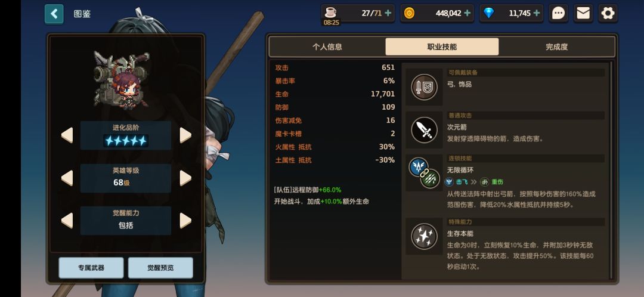Select the equippable gear sword-shield icon
644x297 pixels.
[x=424, y=86]
